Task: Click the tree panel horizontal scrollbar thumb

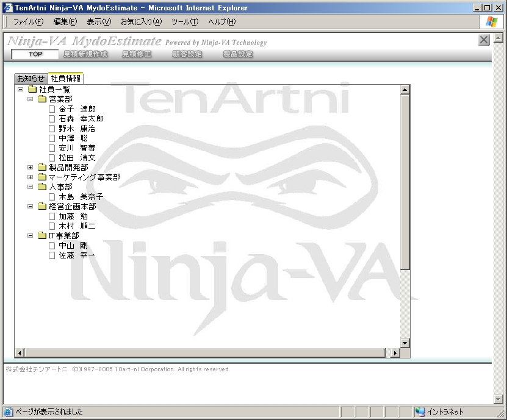Action: [205, 353]
